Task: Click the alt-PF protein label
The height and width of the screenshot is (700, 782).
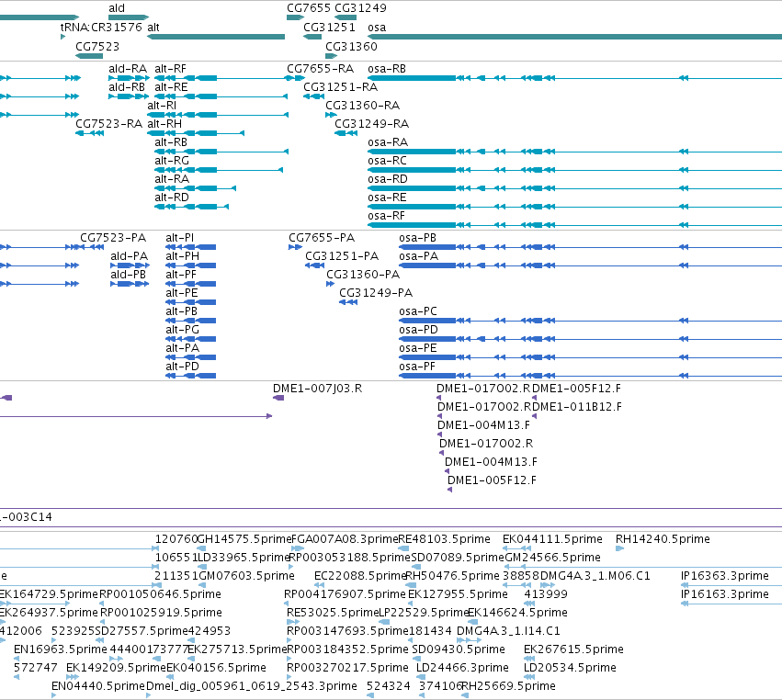Action: pos(180,276)
